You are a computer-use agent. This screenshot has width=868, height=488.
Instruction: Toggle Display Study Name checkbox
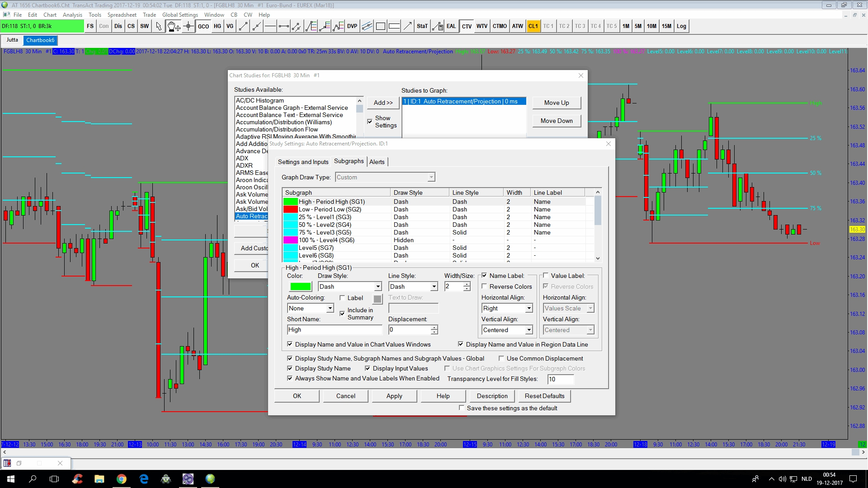click(x=290, y=368)
